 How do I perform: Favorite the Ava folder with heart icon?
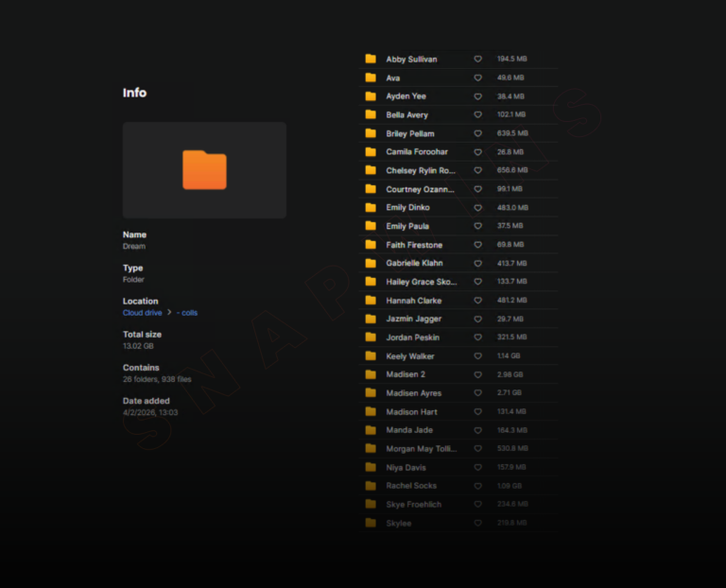(477, 78)
